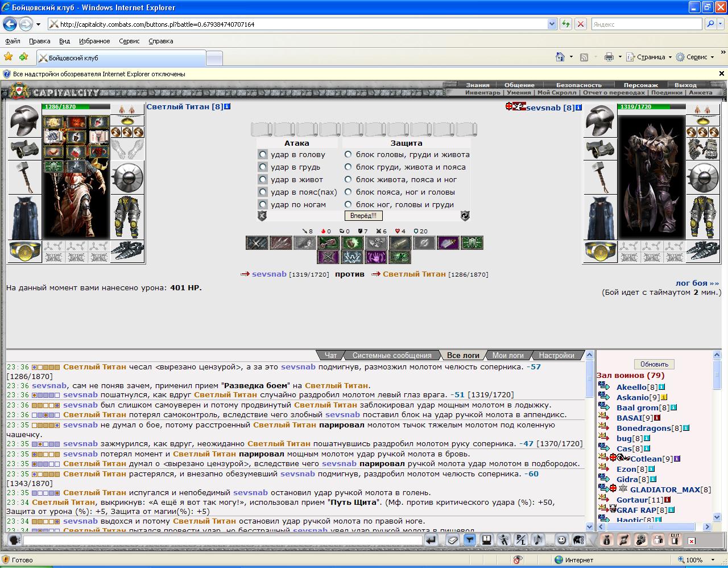Activate the green dash skill icon
Viewport: 728px width, 568px height.
coord(400,257)
